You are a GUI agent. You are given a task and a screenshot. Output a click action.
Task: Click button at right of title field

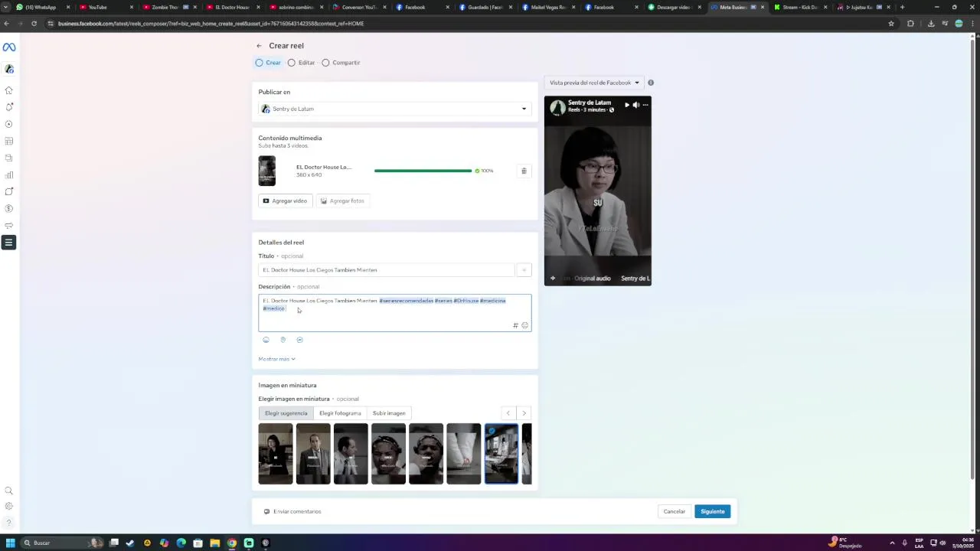click(524, 270)
